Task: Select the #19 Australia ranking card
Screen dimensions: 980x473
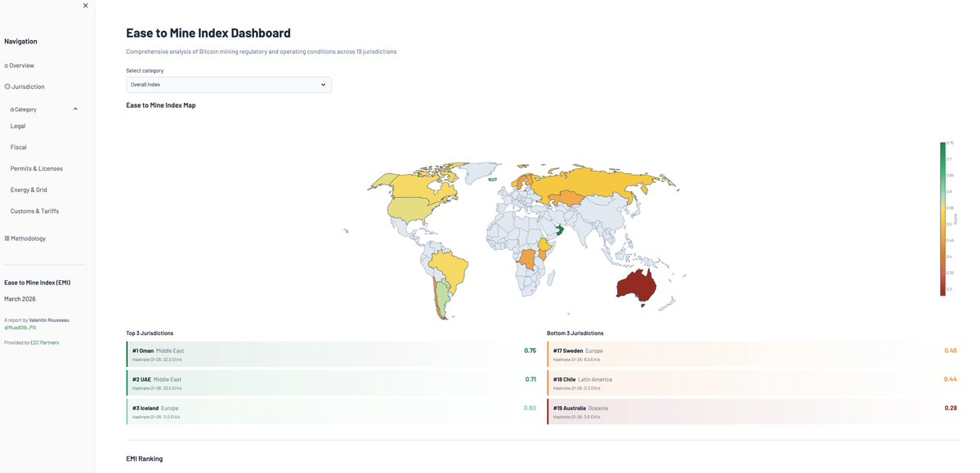Action: click(x=754, y=412)
